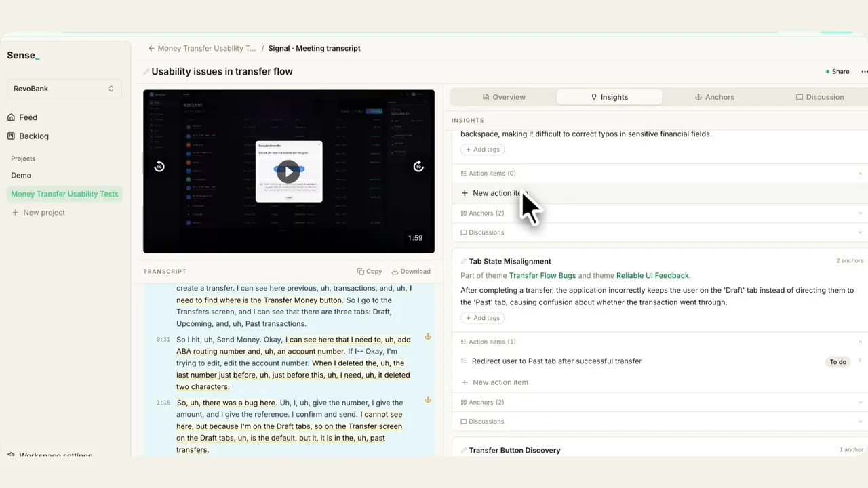Add new action item to first insight
This screenshot has width=868, height=488.
tap(494, 193)
